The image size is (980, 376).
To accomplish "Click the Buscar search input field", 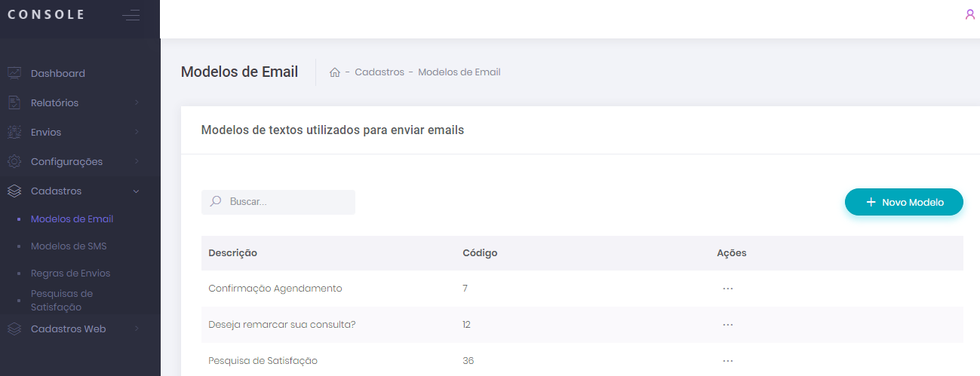I will (x=287, y=202).
